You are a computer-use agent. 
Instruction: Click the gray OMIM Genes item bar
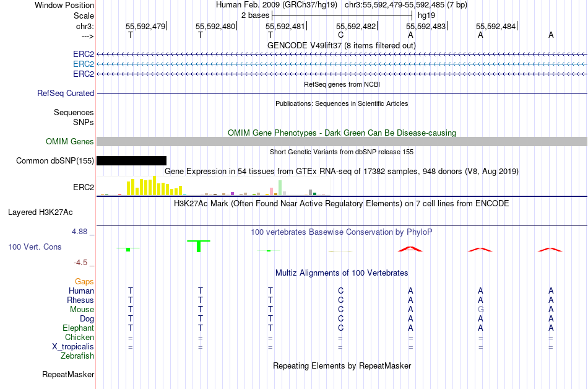click(x=342, y=141)
